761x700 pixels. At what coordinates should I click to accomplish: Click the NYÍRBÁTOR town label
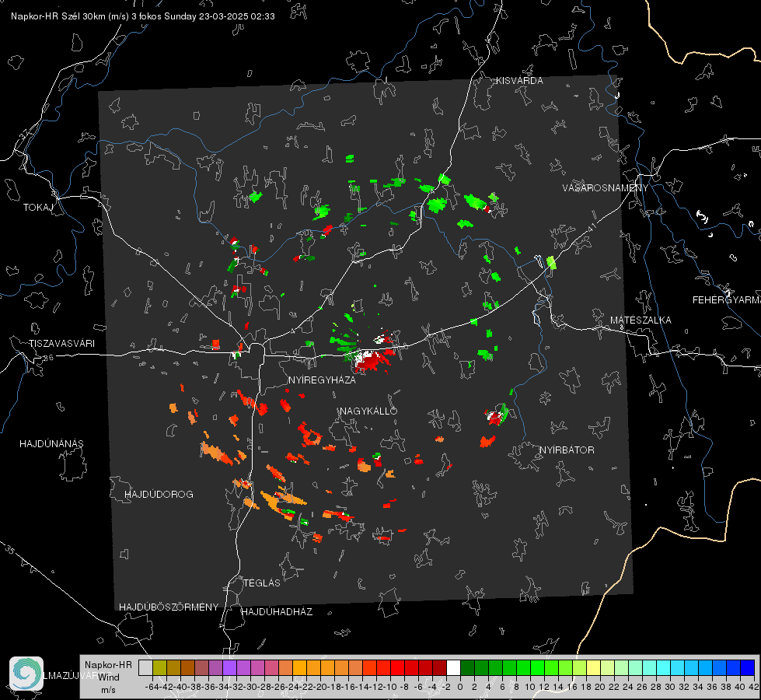567,450
